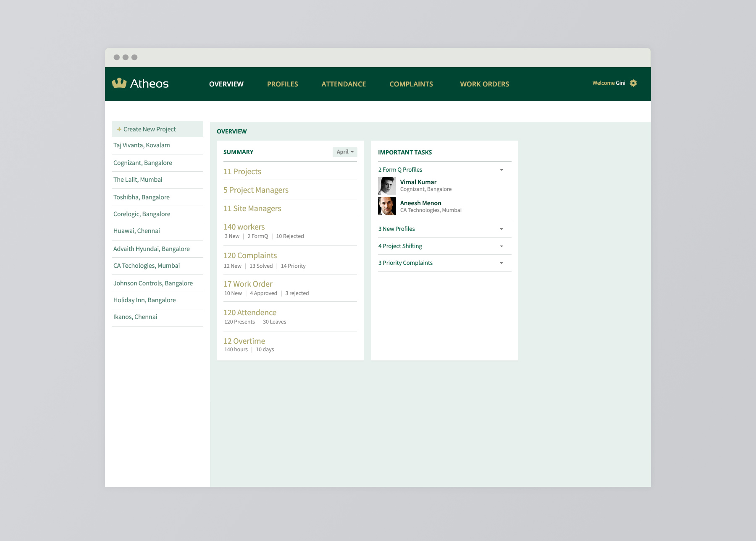Open Vimal Kumar's profile photo
Viewport: 756px width, 541px height.
[x=387, y=186]
